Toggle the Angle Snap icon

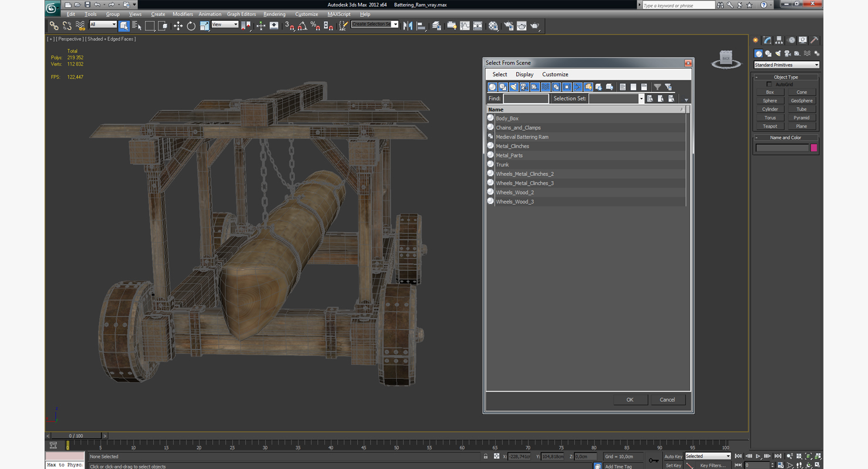pos(302,26)
